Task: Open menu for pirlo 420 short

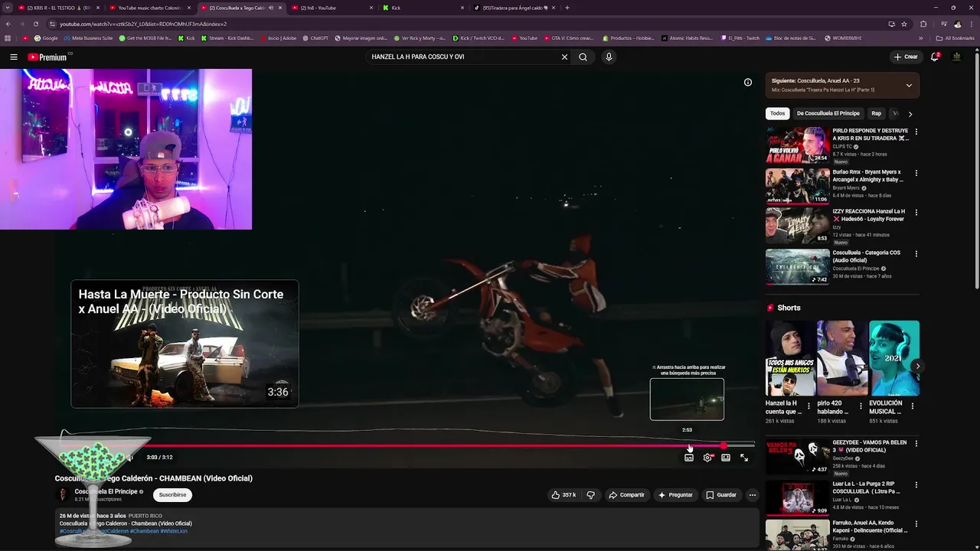Action: pyautogui.click(x=861, y=406)
